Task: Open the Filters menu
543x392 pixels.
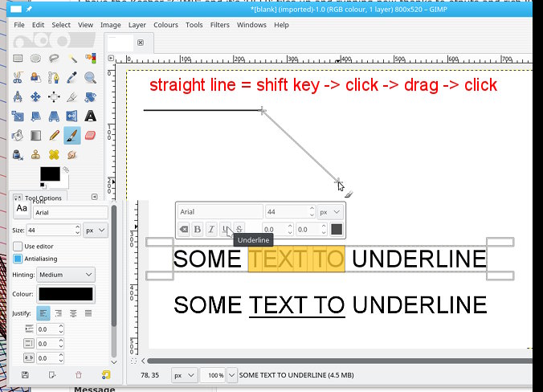Action: [219, 25]
